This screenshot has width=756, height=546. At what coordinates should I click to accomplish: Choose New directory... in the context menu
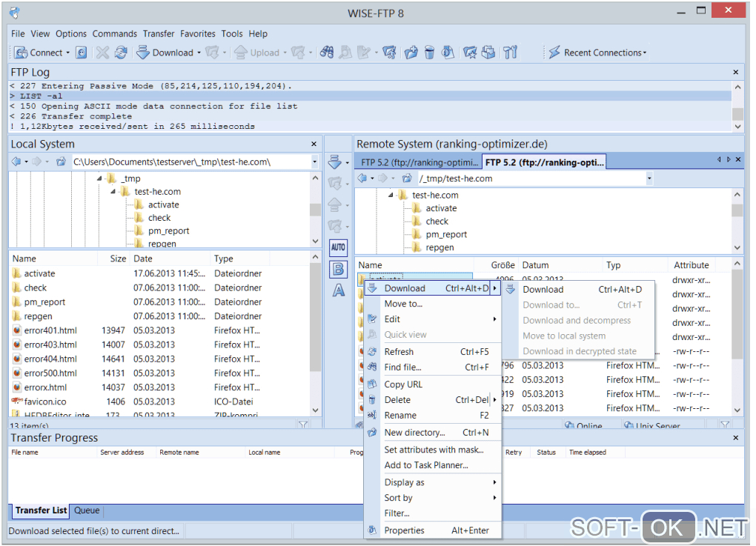click(x=433, y=433)
